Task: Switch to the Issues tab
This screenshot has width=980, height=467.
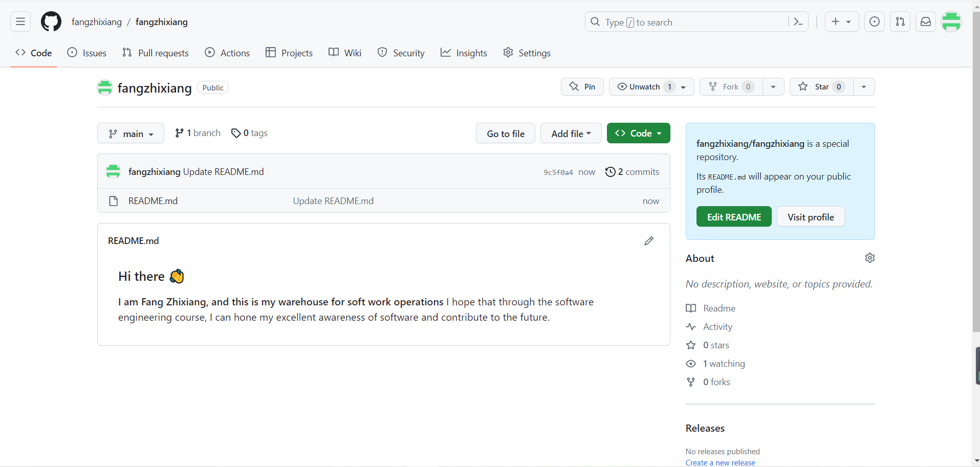Action: (x=87, y=53)
